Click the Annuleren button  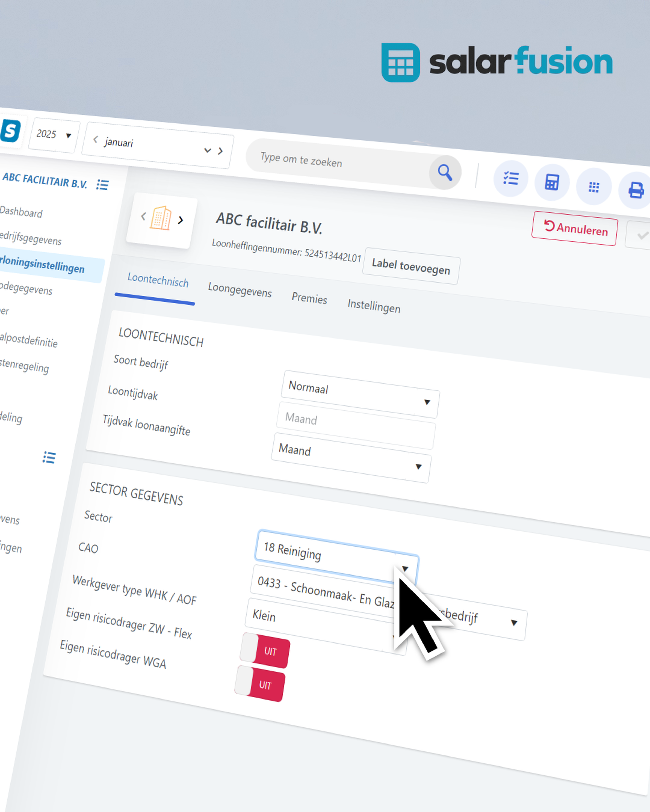click(x=575, y=229)
